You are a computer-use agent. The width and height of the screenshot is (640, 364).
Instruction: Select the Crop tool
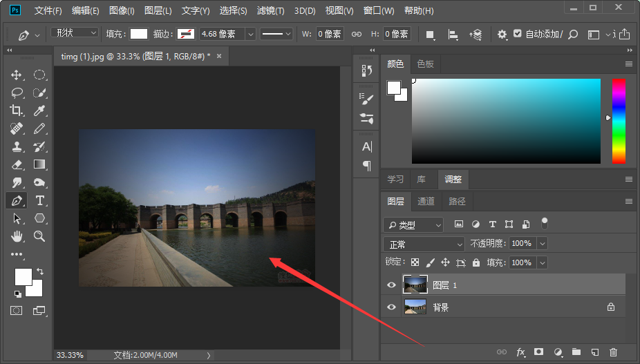tap(17, 111)
